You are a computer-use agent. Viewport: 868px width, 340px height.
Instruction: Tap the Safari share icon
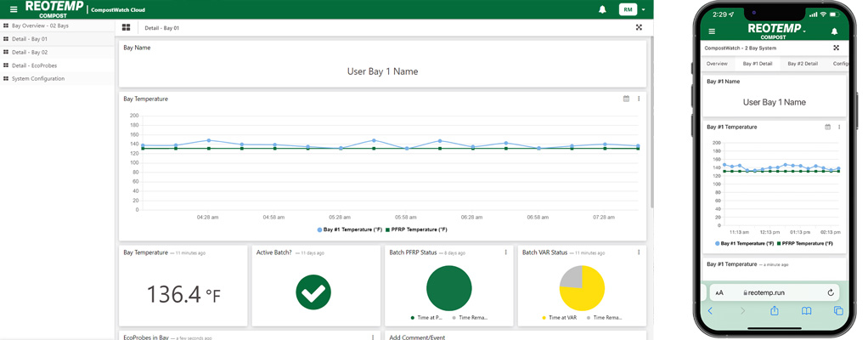click(x=775, y=310)
